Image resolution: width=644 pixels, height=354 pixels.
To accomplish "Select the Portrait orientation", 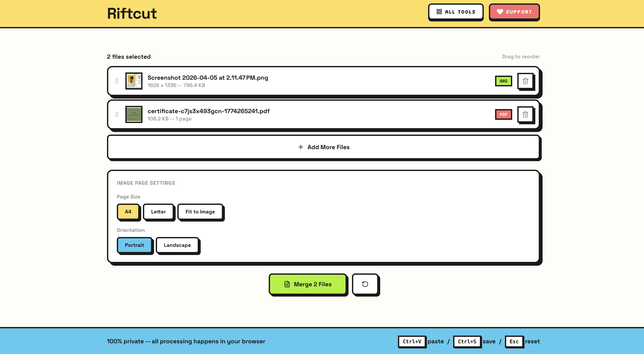I will 134,245.
